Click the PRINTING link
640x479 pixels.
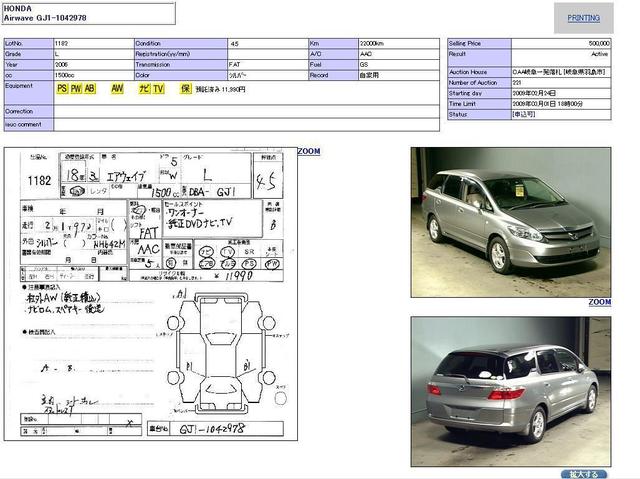tap(583, 18)
